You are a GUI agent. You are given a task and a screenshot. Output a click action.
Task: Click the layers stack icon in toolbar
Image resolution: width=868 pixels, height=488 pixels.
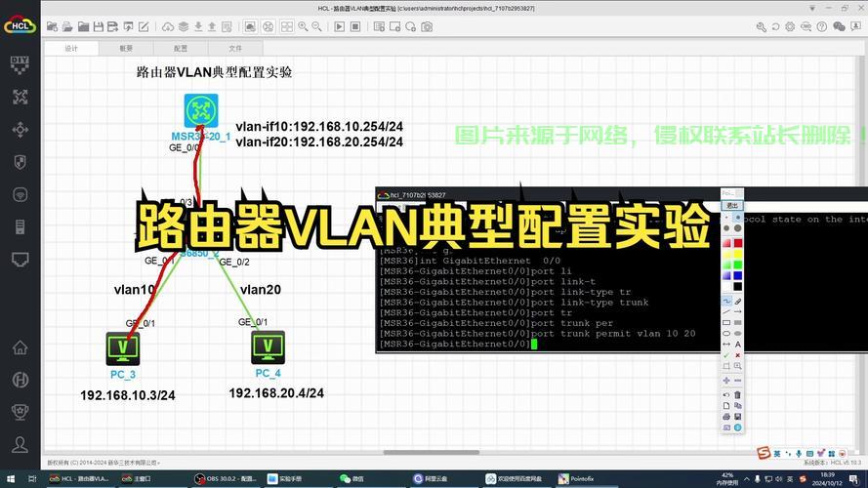click(x=184, y=26)
